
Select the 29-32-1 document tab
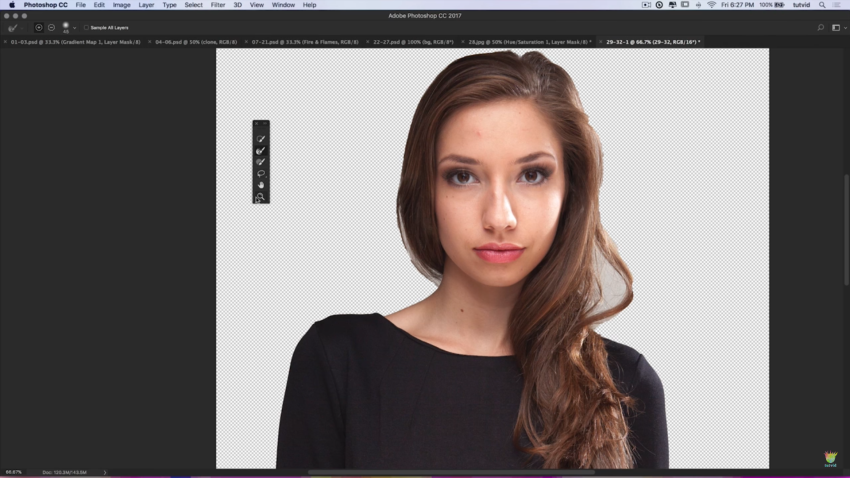(x=653, y=42)
